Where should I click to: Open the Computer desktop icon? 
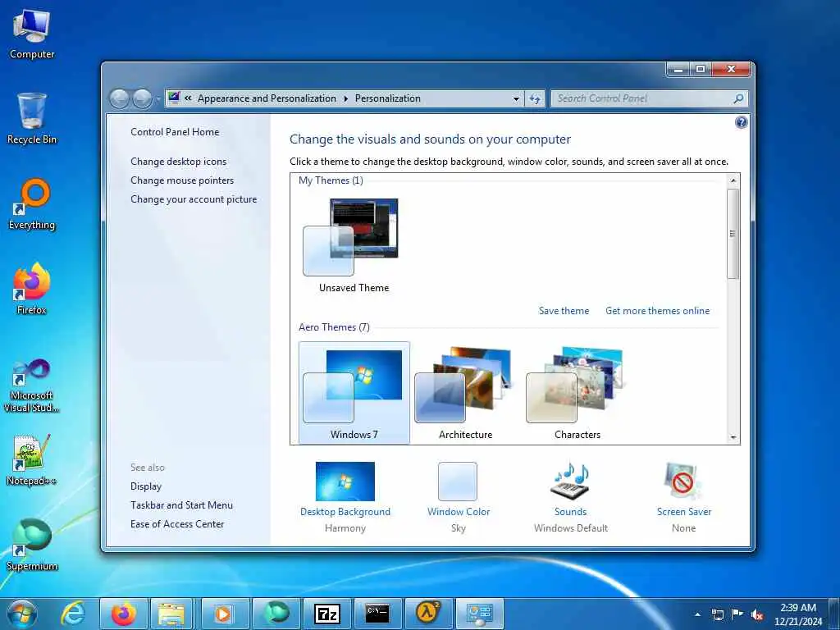coord(32,34)
